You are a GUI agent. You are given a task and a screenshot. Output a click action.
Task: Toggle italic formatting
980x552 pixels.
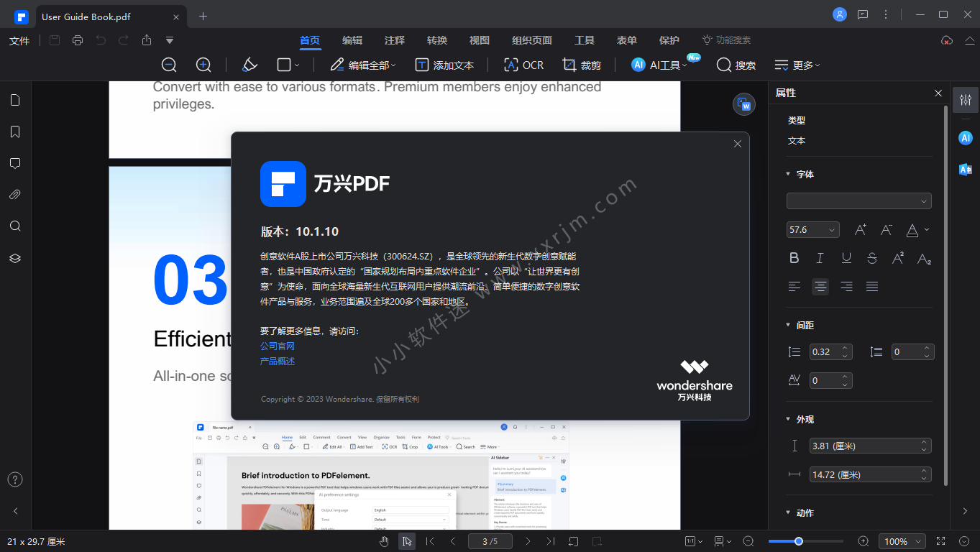(820, 258)
